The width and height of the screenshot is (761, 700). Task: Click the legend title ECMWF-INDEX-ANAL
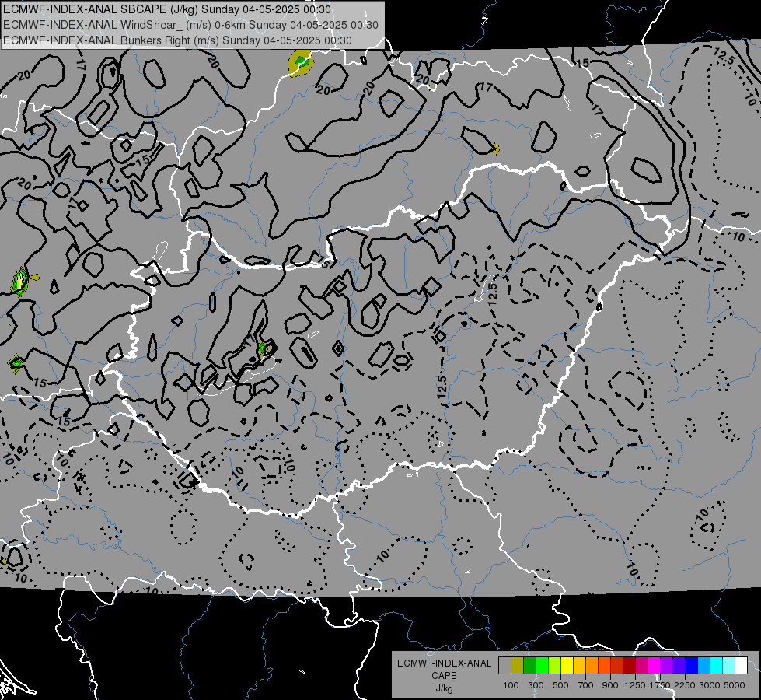(x=444, y=663)
